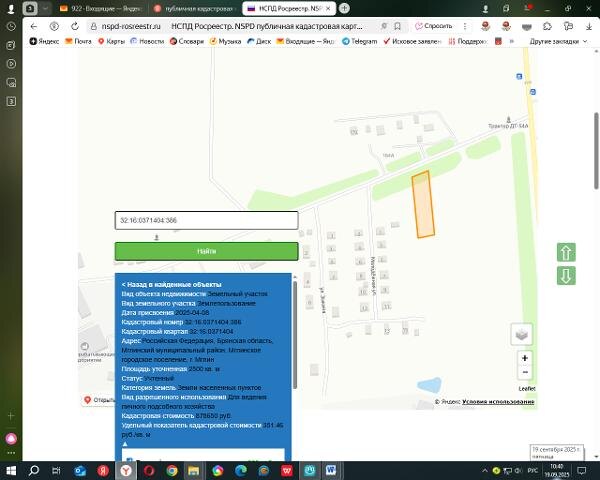Screen dimensions: 600x480
Task: Click the green up arrow button
Action: point(566,253)
